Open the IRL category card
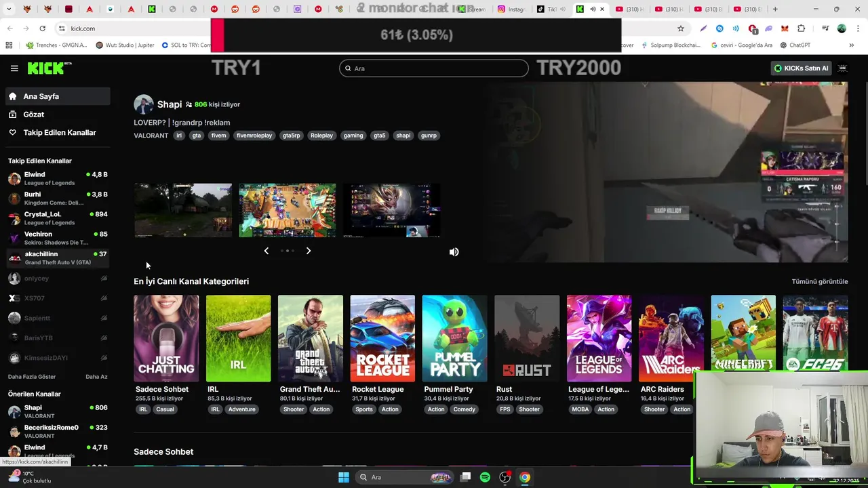The height and width of the screenshot is (488, 868). coord(238,338)
